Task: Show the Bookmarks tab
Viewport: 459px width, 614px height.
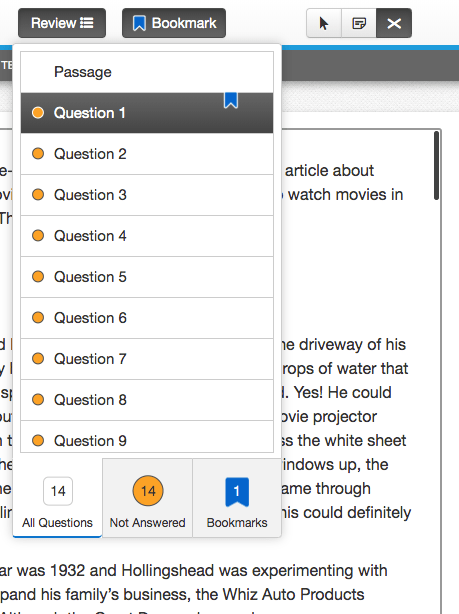Action: tap(237, 498)
